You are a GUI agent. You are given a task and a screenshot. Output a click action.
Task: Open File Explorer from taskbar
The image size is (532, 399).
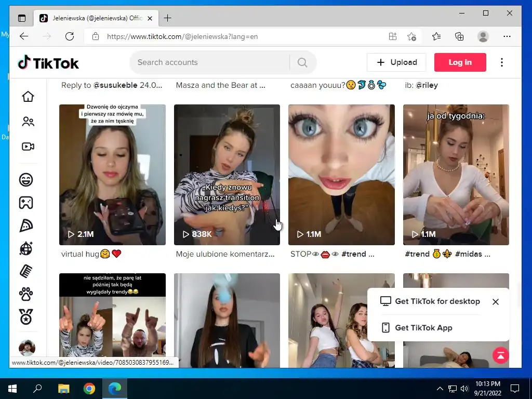pyautogui.click(x=63, y=389)
